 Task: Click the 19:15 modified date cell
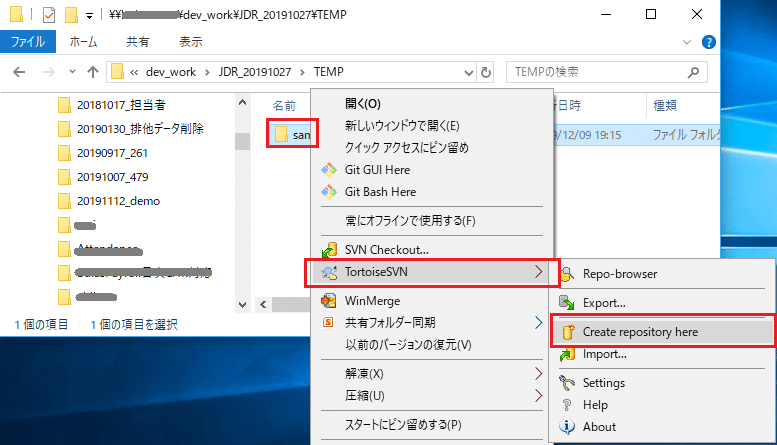[x=588, y=135]
